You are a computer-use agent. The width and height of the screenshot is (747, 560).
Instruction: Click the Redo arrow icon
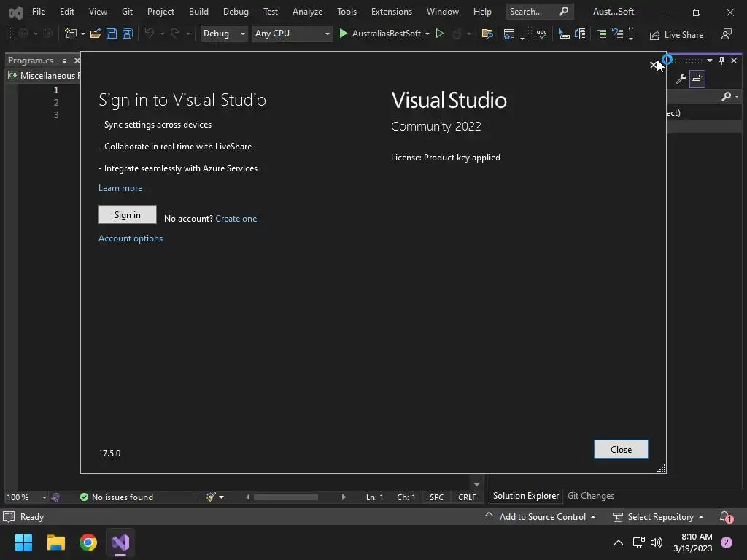[175, 34]
